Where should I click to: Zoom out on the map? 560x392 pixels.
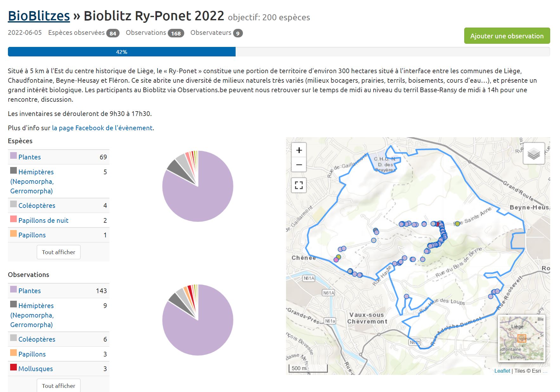299,165
